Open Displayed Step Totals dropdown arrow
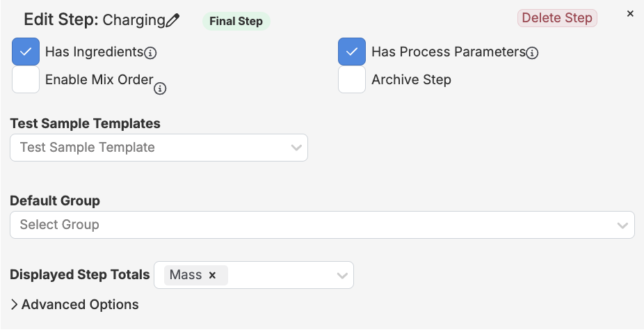 point(341,275)
